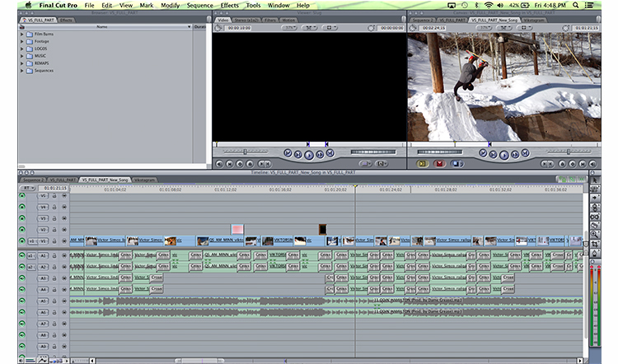Expand the REMAPS bin
Image resolution: width=618 pixels, height=364 pixels.
(x=22, y=63)
